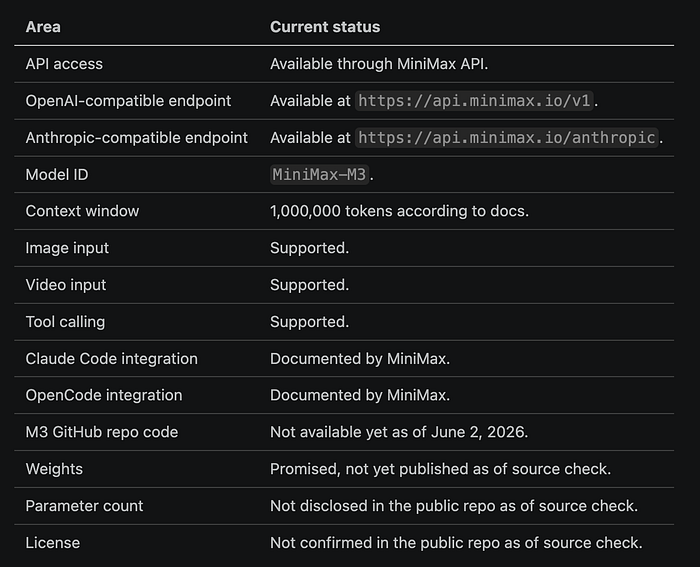The height and width of the screenshot is (567, 700).
Task: Click the https://api.minimax.io/anthropic code snippet
Action: tap(507, 138)
